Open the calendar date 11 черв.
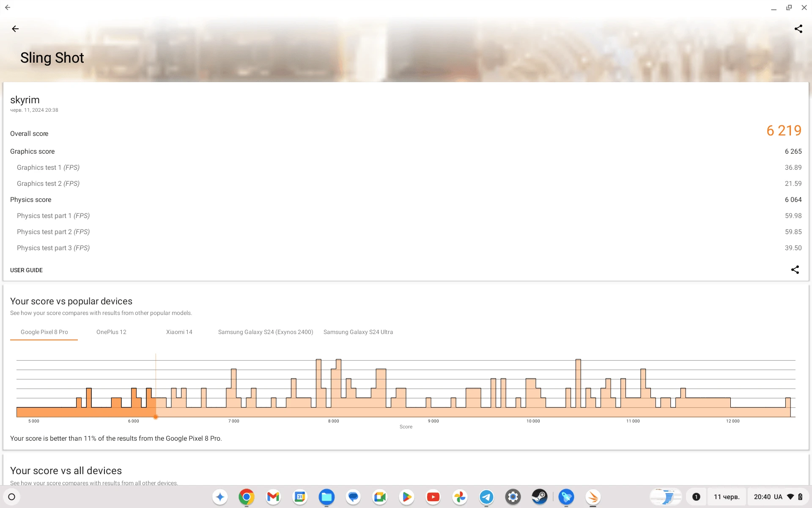Viewport: 812px width, 508px height. click(x=727, y=497)
